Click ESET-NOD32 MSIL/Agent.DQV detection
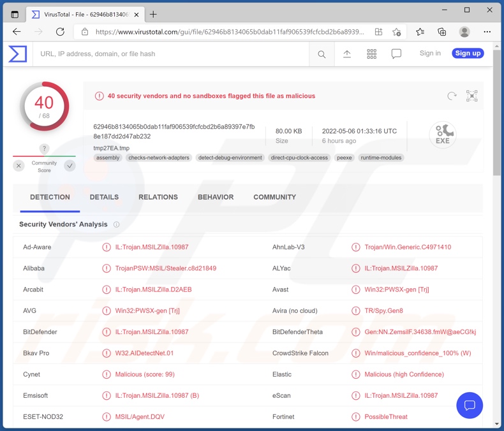Image resolution: width=504 pixels, height=431 pixels. point(140,416)
